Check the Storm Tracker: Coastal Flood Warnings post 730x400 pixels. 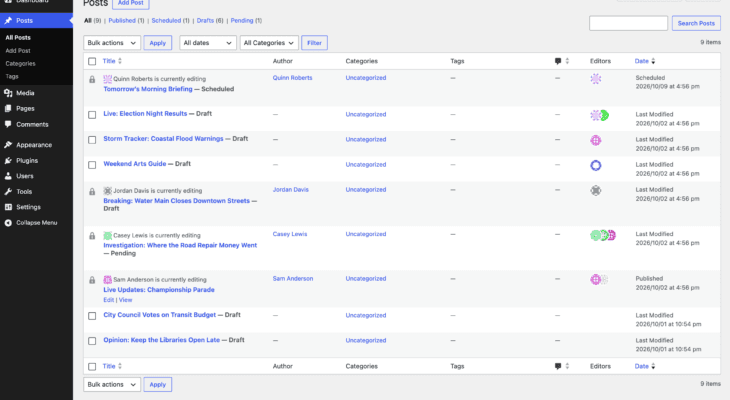[92, 140]
